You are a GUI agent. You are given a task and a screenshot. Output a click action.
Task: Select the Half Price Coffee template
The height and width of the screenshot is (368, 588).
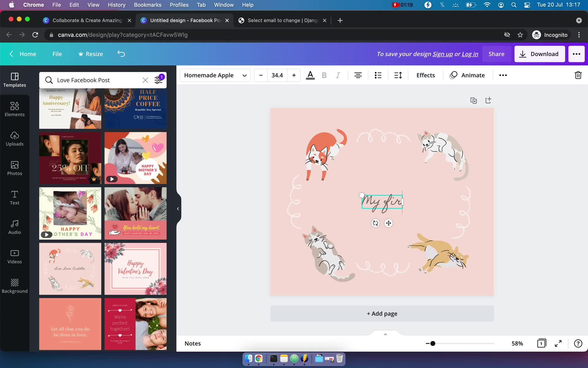135,109
